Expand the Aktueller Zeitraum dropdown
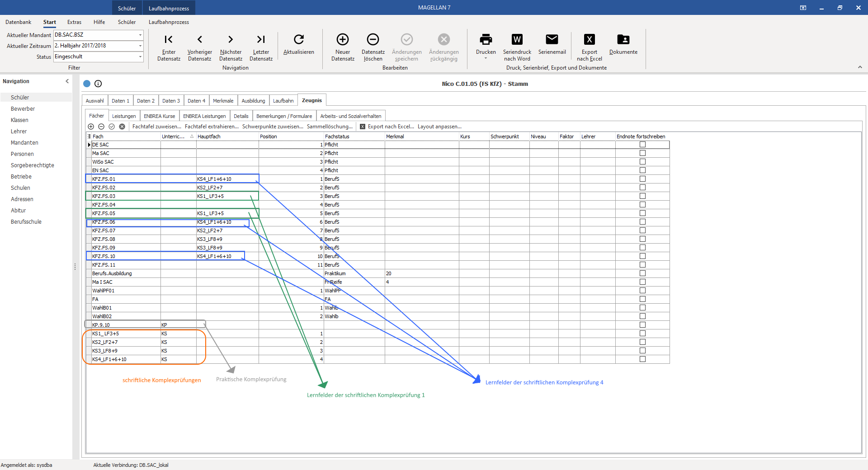 click(x=140, y=46)
